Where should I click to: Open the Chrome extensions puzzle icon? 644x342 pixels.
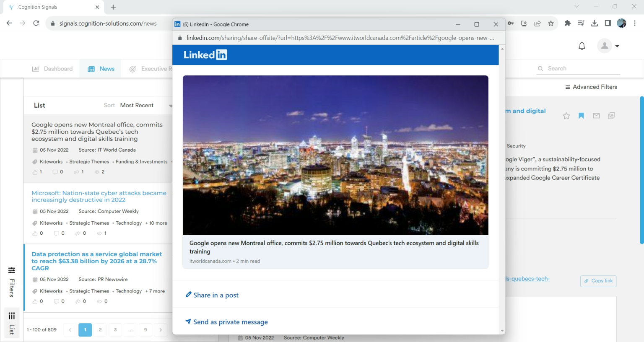click(568, 23)
